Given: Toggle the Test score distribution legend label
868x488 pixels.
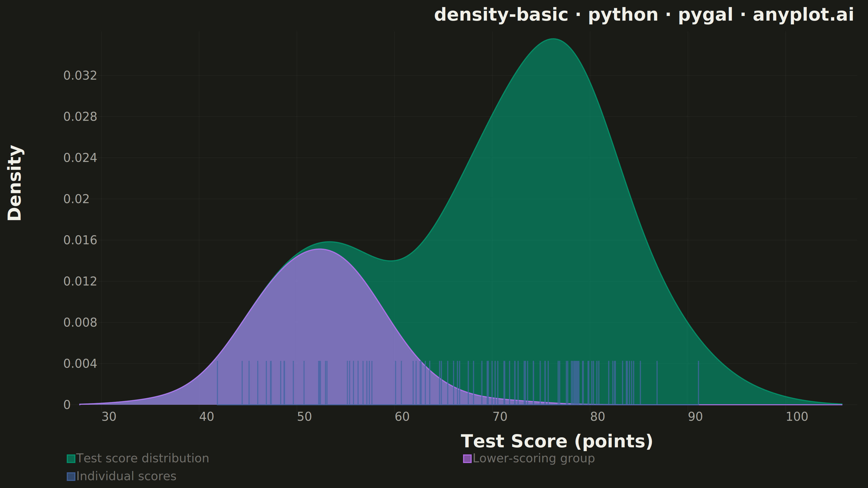Looking at the screenshot, I should (x=142, y=458).
